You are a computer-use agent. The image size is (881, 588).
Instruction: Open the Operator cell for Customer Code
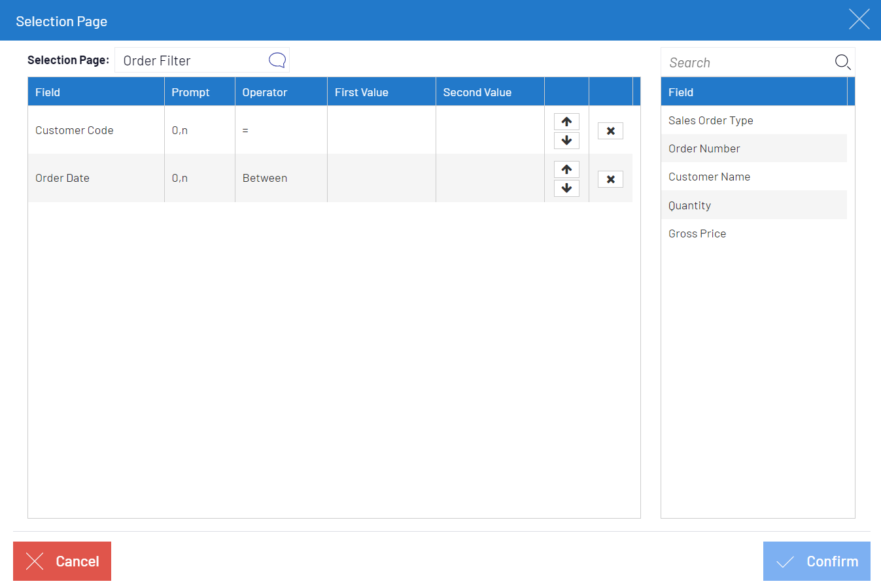281,130
